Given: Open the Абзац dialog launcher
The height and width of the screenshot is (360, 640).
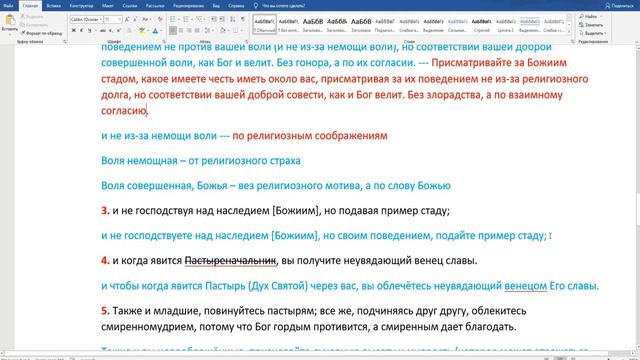Looking at the screenshot, I should [247, 42].
